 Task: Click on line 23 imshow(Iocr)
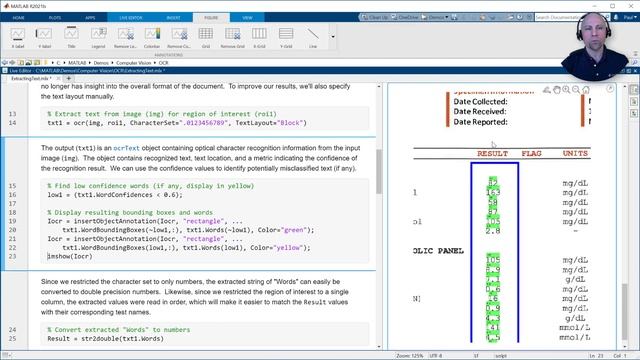(x=70, y=257)
